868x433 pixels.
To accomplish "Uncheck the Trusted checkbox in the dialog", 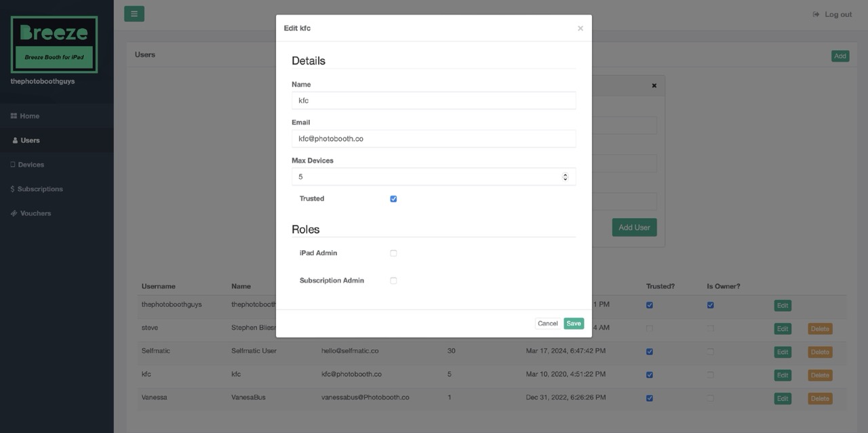I will [x=393, y=199].
